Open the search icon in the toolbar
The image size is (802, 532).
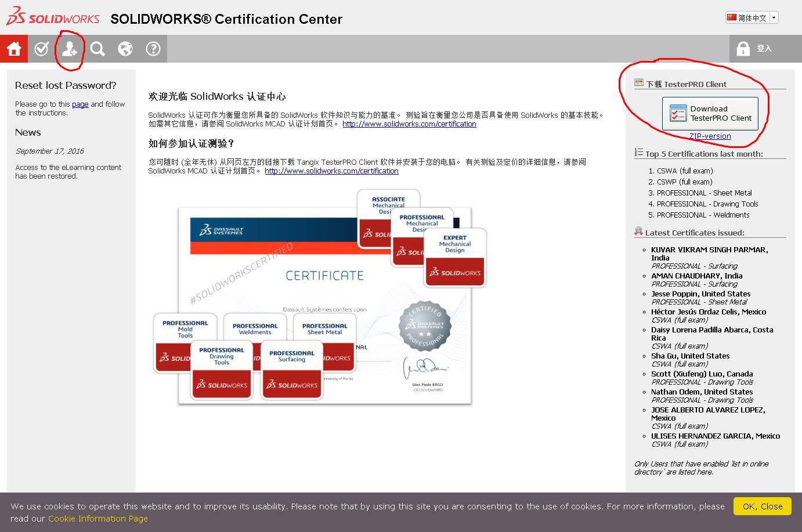click(97, 49)
